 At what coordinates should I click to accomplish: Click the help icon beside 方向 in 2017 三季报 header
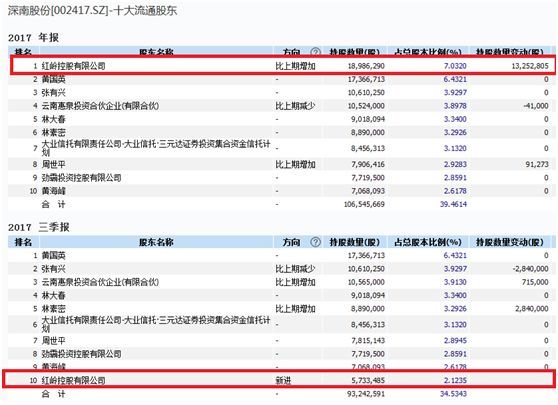pos(315,242)
